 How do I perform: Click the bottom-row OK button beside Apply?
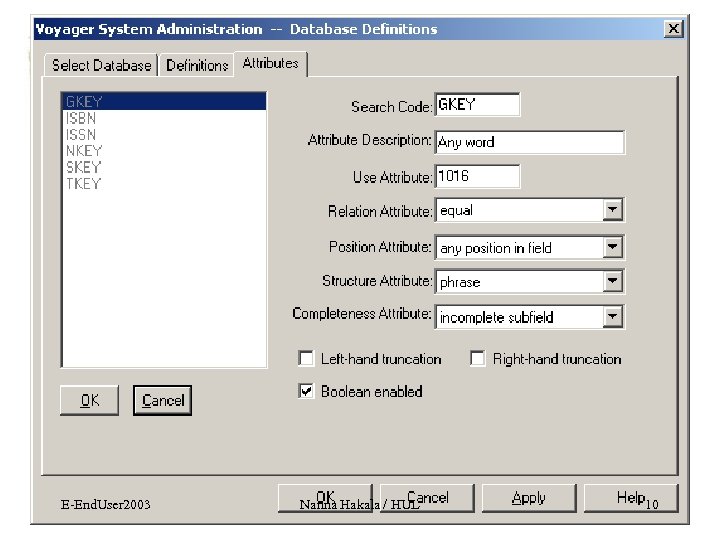(325, 498)
